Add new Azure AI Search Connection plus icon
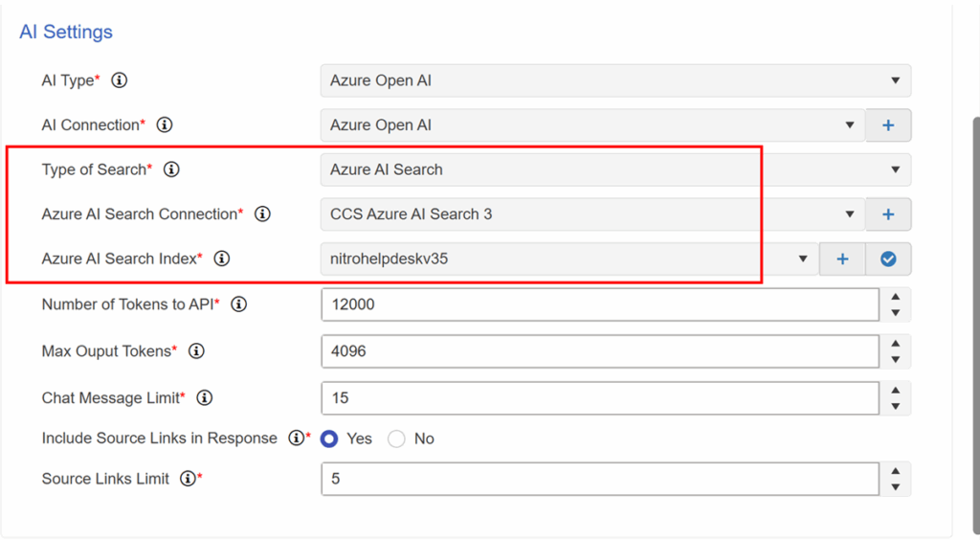This screenshot has width=980, height=540. tap(888, 214)
